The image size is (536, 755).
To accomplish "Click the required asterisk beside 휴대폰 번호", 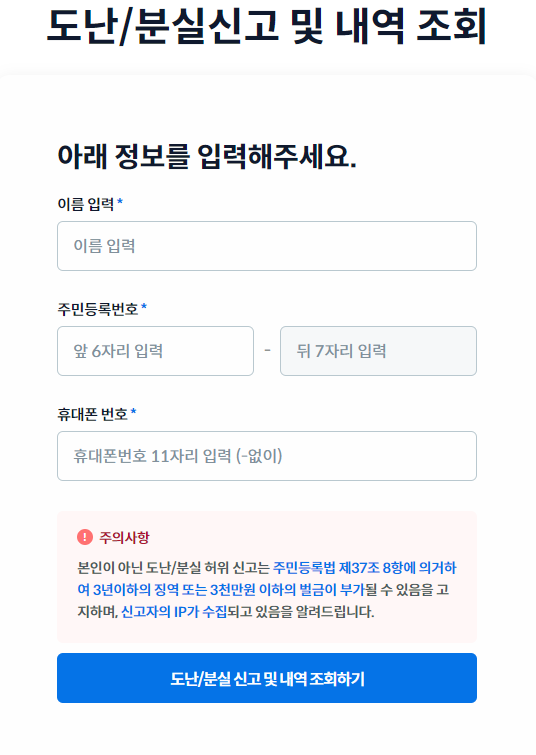I will tap(133, 411).
